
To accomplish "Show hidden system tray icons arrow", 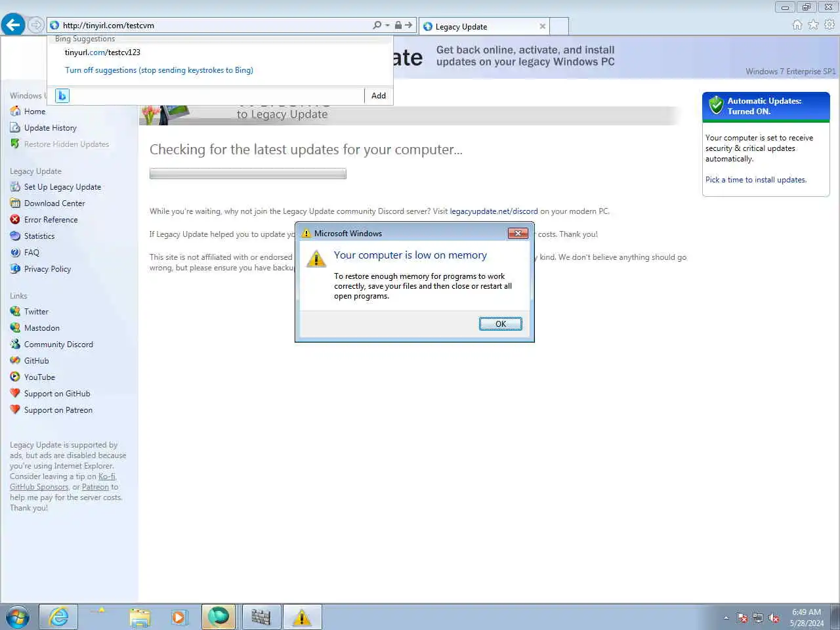I will 726,618.
